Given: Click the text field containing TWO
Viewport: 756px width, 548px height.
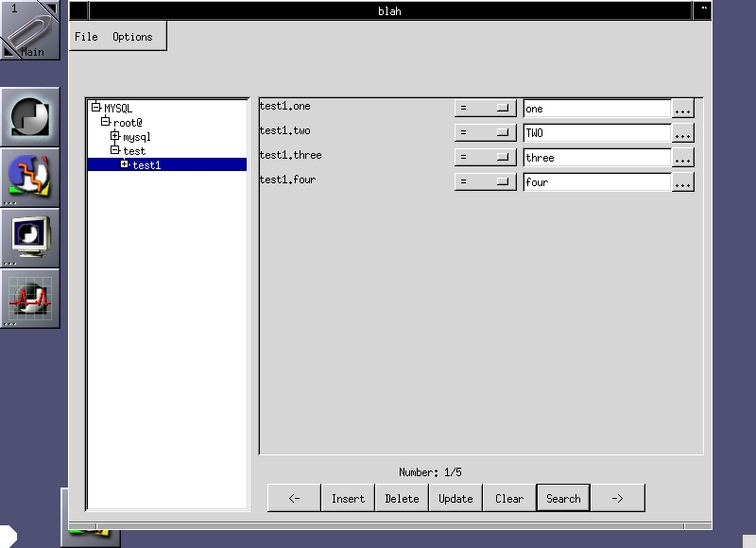Looking at the screenshot, I should click(x=596, y=133).
